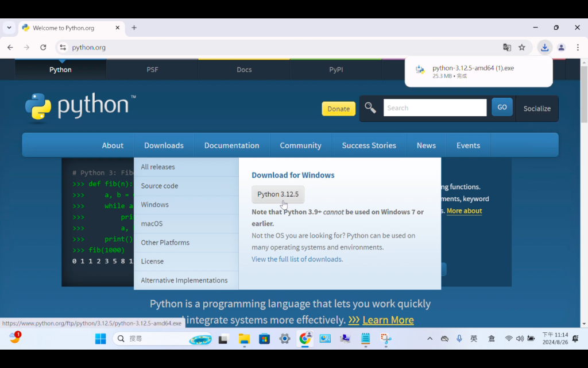
Task: Open site information icon in address bar
Action: click(x=63, y=47)
